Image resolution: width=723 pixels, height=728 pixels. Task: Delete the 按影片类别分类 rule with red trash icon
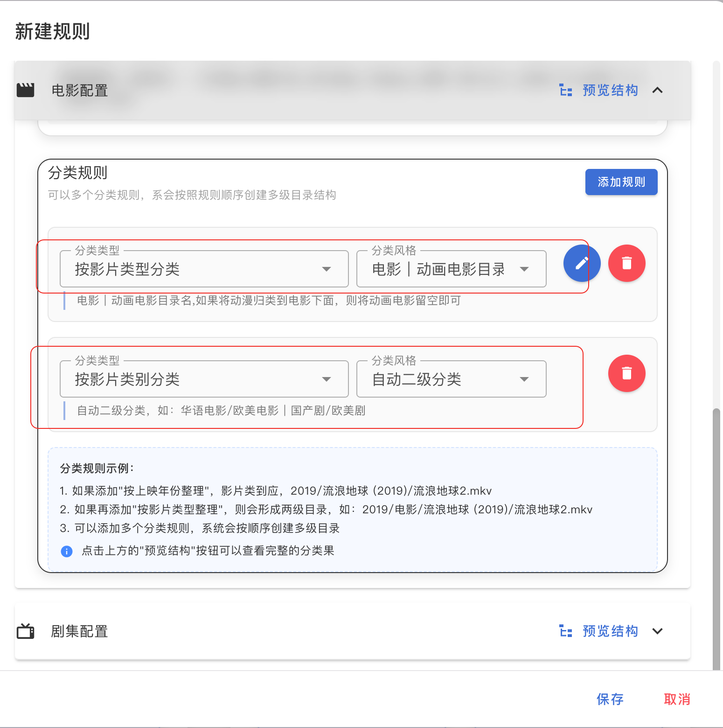(x=627, y=373)
